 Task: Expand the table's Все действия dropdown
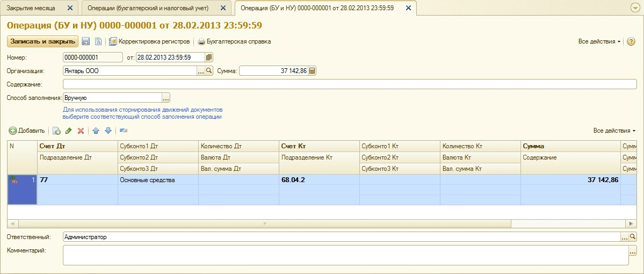pyautogui.click(x=614, y=131)
